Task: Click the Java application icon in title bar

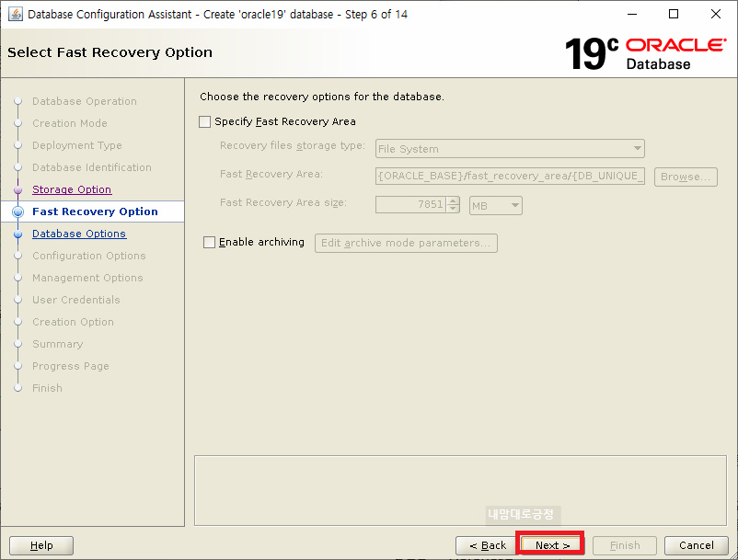Action: click(x=15, y=14)
